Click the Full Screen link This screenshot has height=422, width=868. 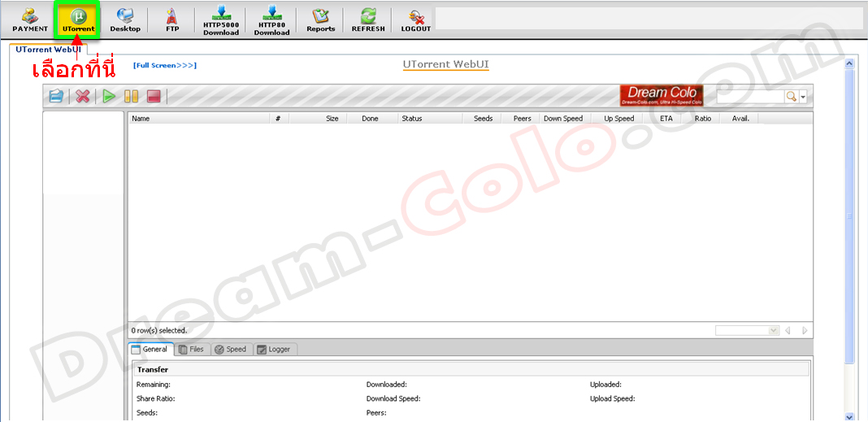click(x=165, y=65)
